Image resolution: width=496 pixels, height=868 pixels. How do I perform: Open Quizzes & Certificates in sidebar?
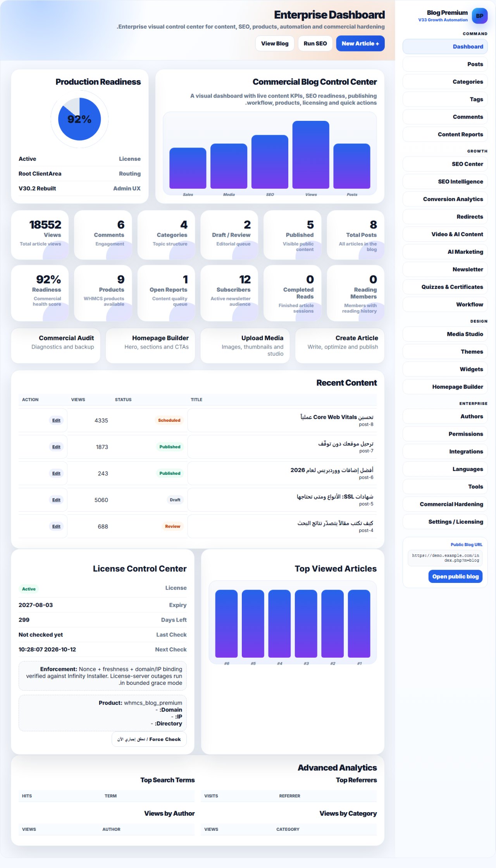[445, 287]
